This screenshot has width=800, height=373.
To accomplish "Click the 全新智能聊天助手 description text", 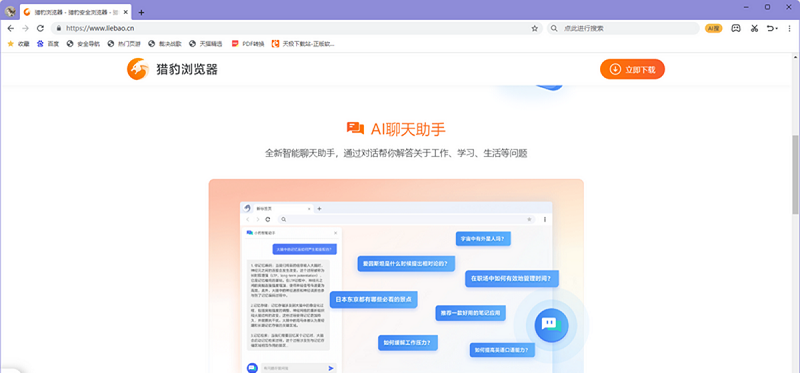I will tap(396, 153).
